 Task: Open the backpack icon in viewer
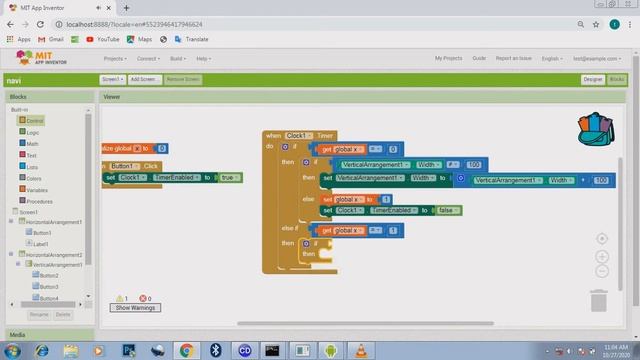pyautogui.click(x=596, y=129)
